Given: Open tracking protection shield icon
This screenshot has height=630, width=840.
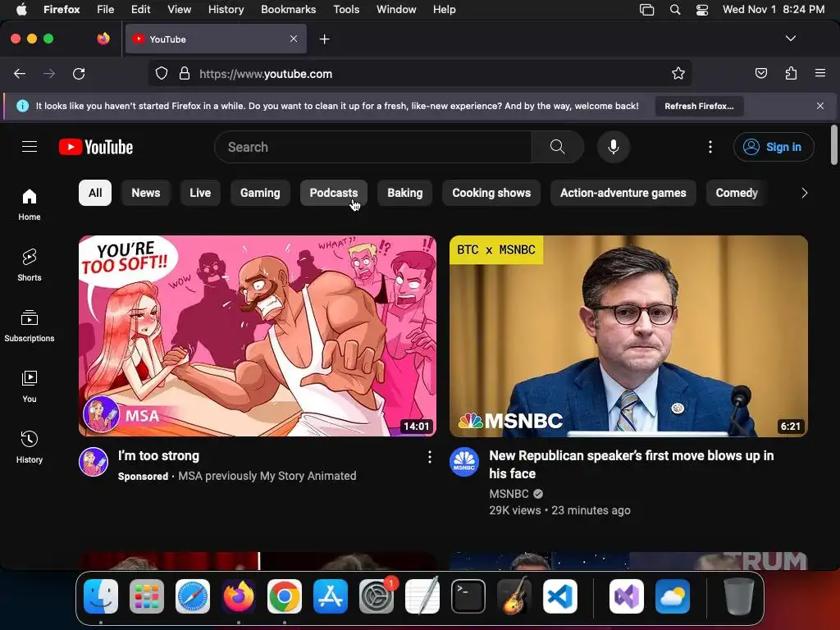Looking at the screenshot, I should pos(162,73).
